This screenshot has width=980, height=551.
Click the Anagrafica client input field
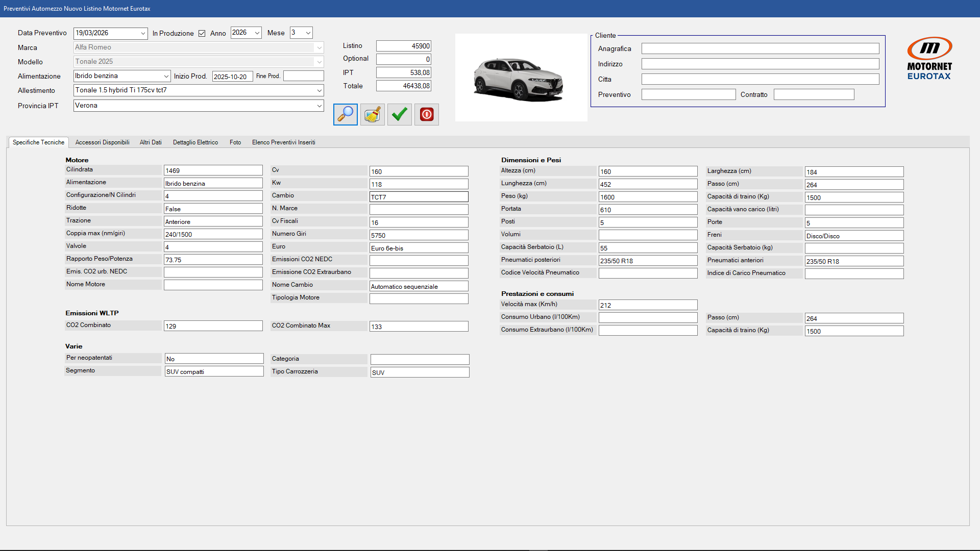(x=760, y=49)
